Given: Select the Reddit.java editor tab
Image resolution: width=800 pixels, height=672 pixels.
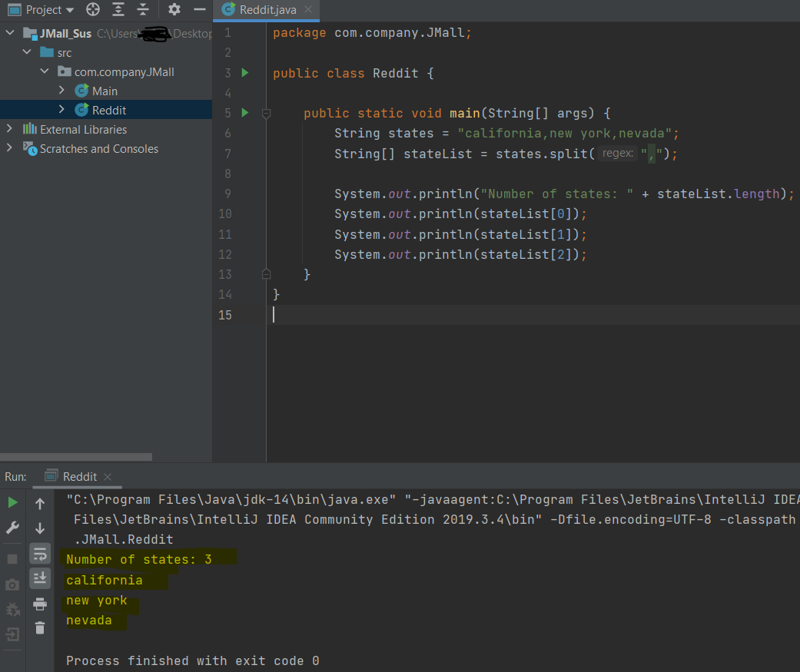Looking at the screenshot, I should click(x=267, y=10).
